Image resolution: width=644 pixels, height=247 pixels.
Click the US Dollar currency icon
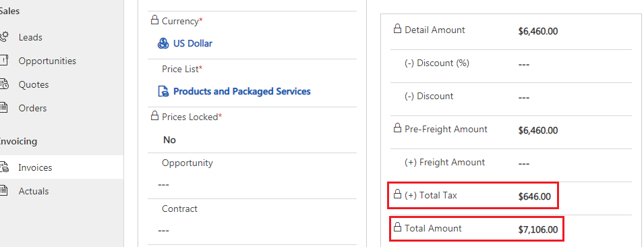pyautogui.click(x=163, y=44)
